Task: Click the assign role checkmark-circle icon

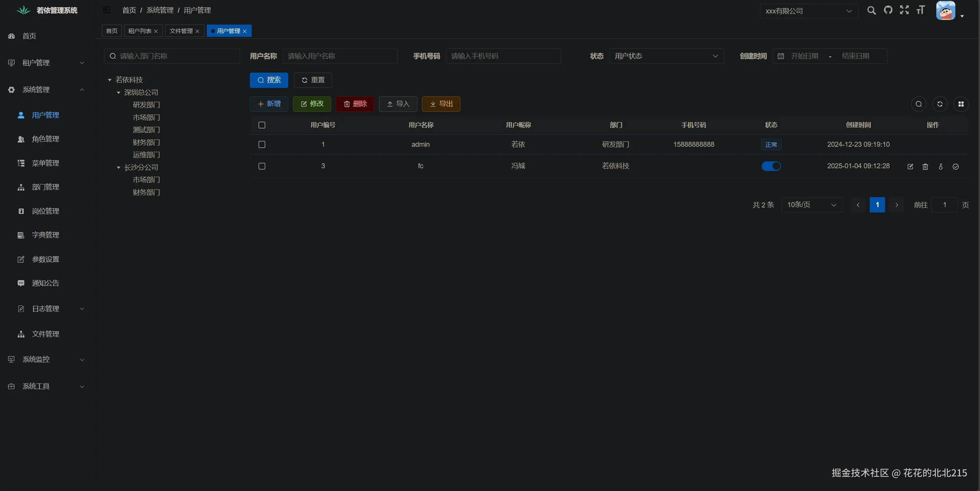Action: point(955,166)
